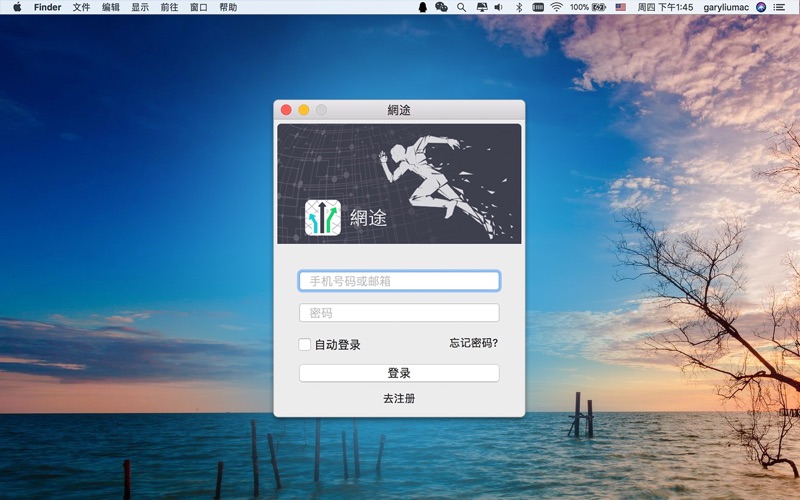
Task: Focus the 手机号码或邮箱 input field
Action: (399, 281)
